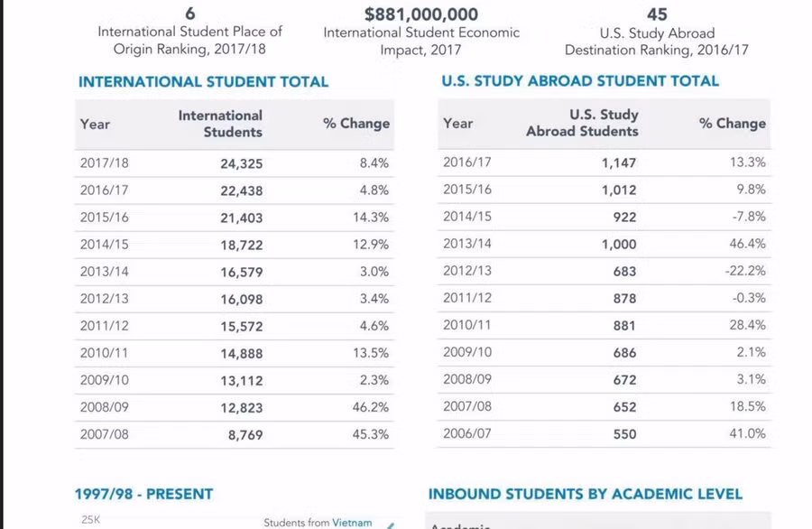Click the 46.2% change for 2008/09
This screenshot has height=529, width=812.
click(x=371, y=407)
